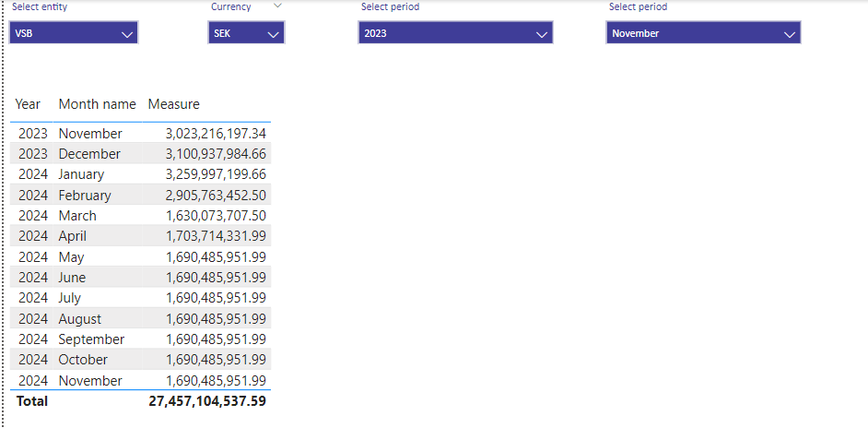Screen dimensions: 868x428
Task: Click value 3,259,997,199.66
Action: pyautogui.click(x=216, y=174)
